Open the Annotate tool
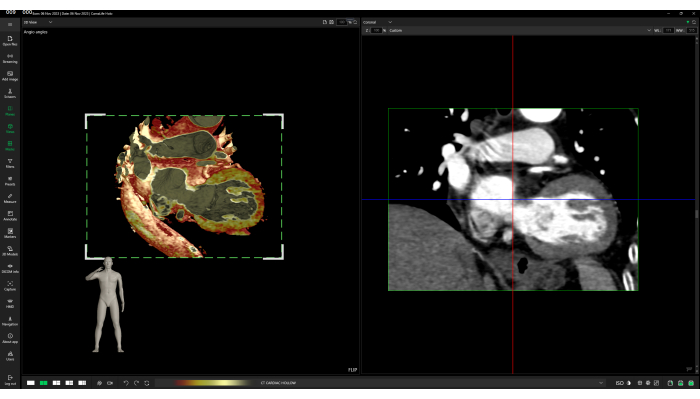 [x=10, y=216]
